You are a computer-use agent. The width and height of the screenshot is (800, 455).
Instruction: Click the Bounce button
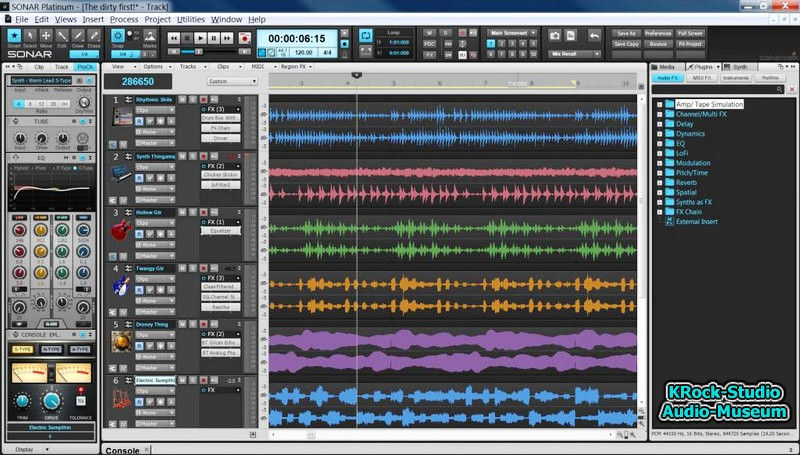click(x=658, y=44)
